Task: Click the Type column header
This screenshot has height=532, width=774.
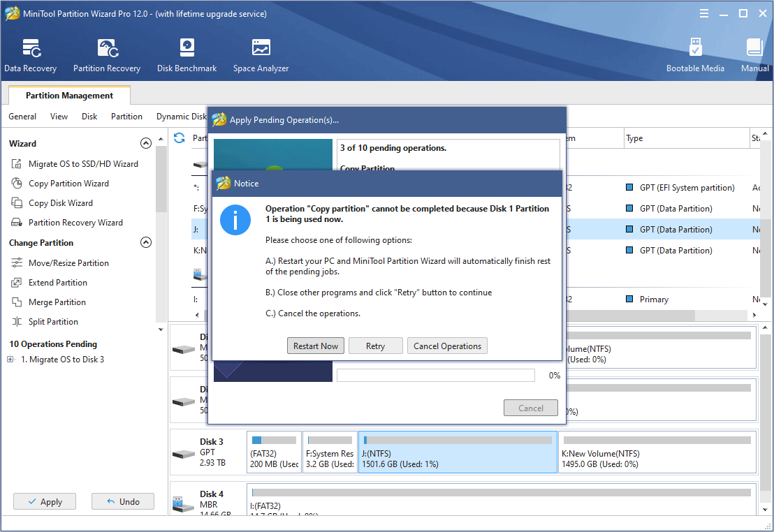Action: pos(687,138)
